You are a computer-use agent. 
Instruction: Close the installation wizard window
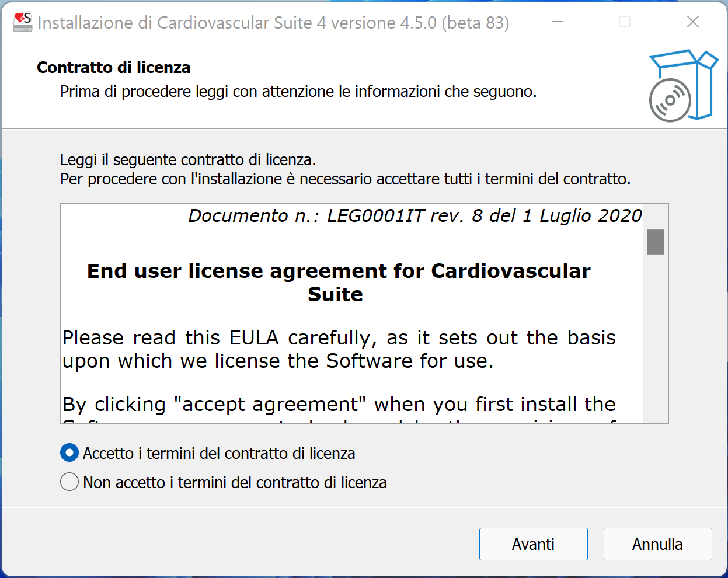[693, 22]
